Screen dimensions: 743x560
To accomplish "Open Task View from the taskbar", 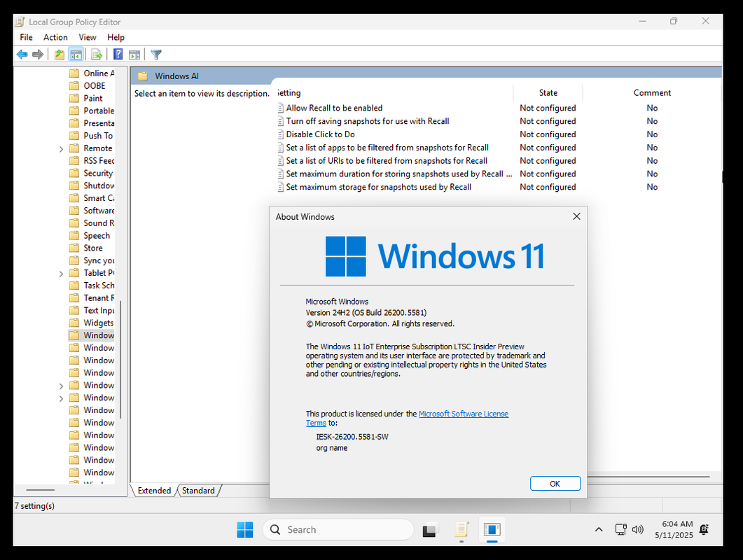I will tap(430, 530).
